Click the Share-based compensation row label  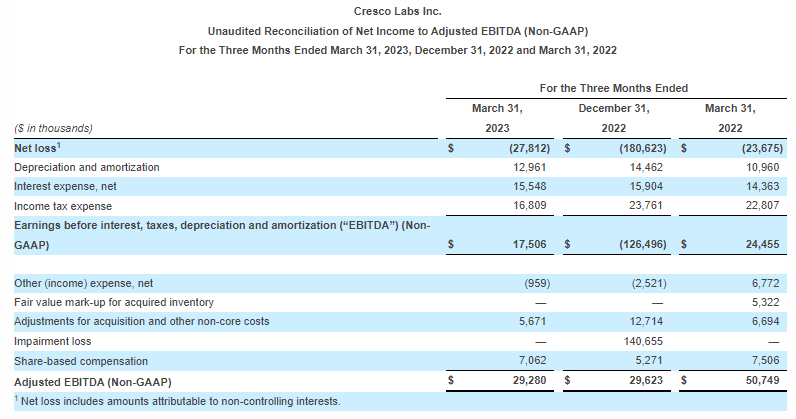coord(81,361)
